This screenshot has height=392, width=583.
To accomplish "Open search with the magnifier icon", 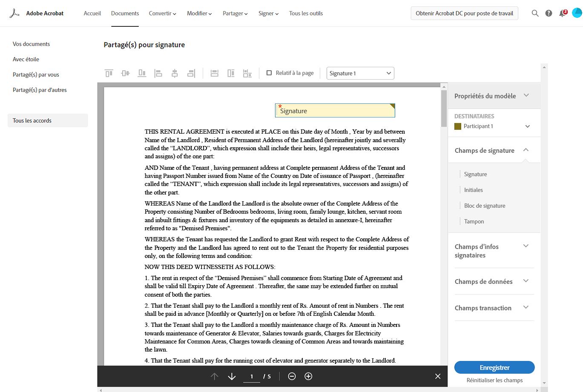I will point(535,13).
